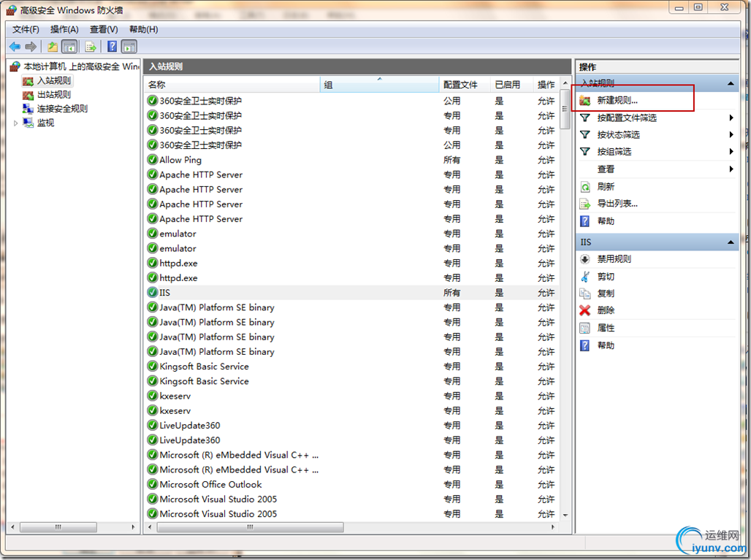This screenshot has height=560, width=751.
Task: Click the red 删除 delete icon
Action: point(585,310)
